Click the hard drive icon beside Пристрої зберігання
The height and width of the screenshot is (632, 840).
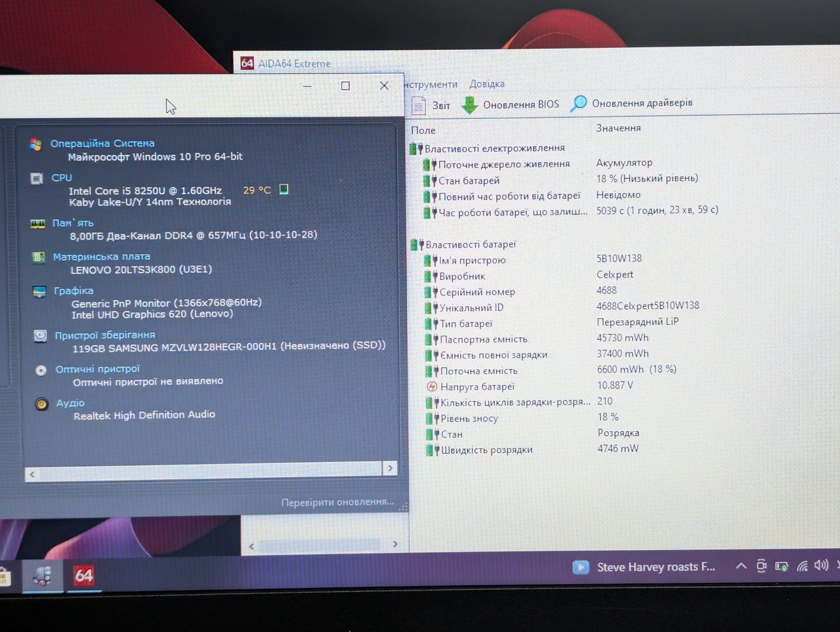click(x=40, y=336)
